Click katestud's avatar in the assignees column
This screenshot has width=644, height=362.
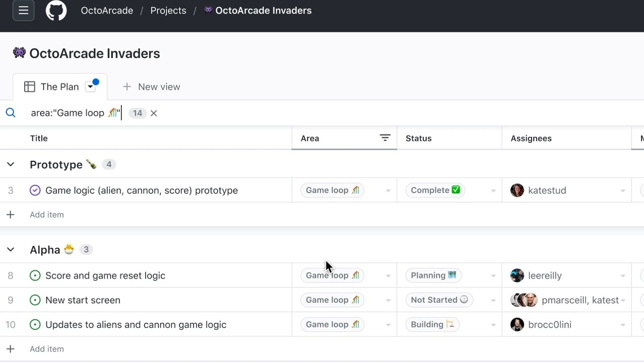pyautogui.click(x=517, y=191)
